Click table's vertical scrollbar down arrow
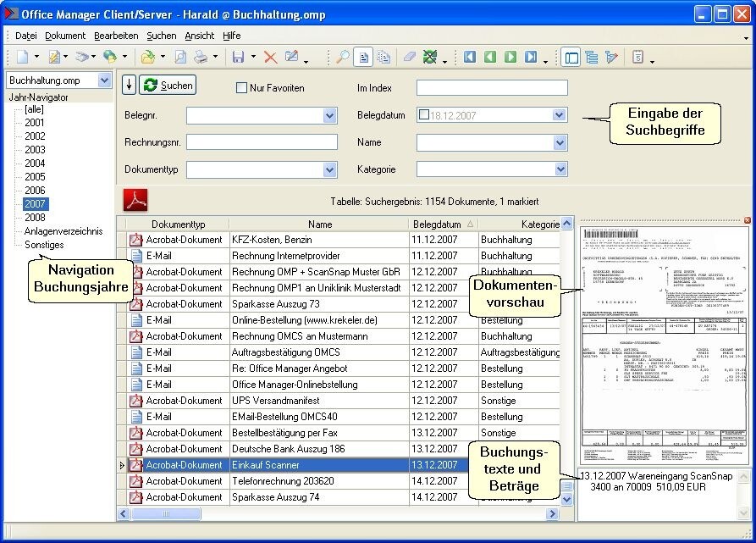756x543 pixels. tap(567, 500)
